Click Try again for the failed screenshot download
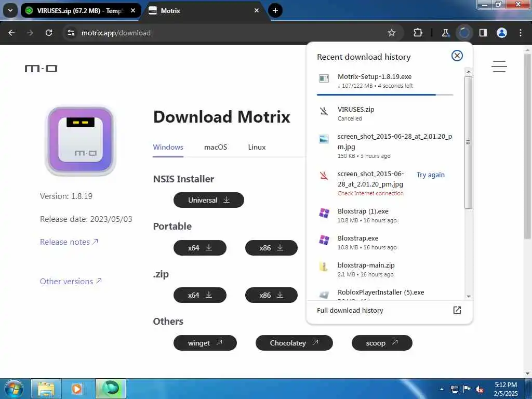Screen dimensions: 532x399 [430, 175]
